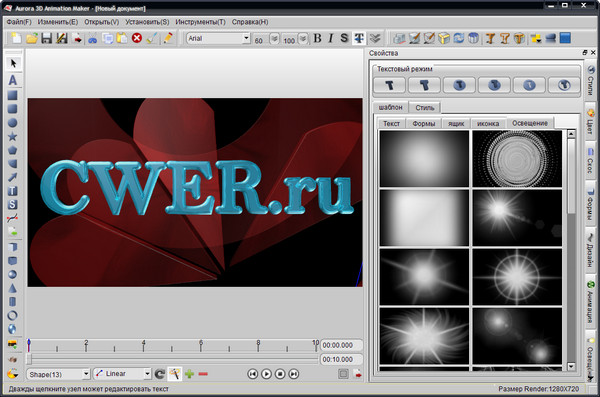
Task: Select the text 'A' tool
Action: coord(13,80)
